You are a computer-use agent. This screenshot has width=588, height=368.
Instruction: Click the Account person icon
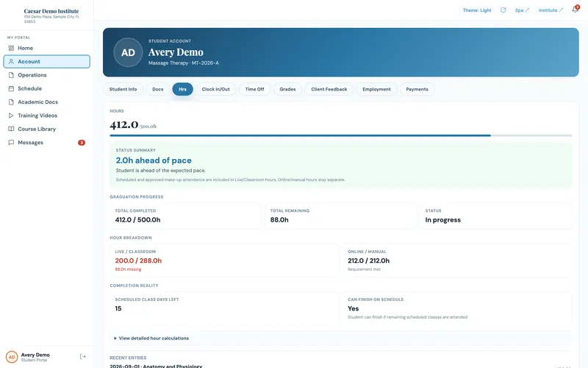click(x=11, y=62)
